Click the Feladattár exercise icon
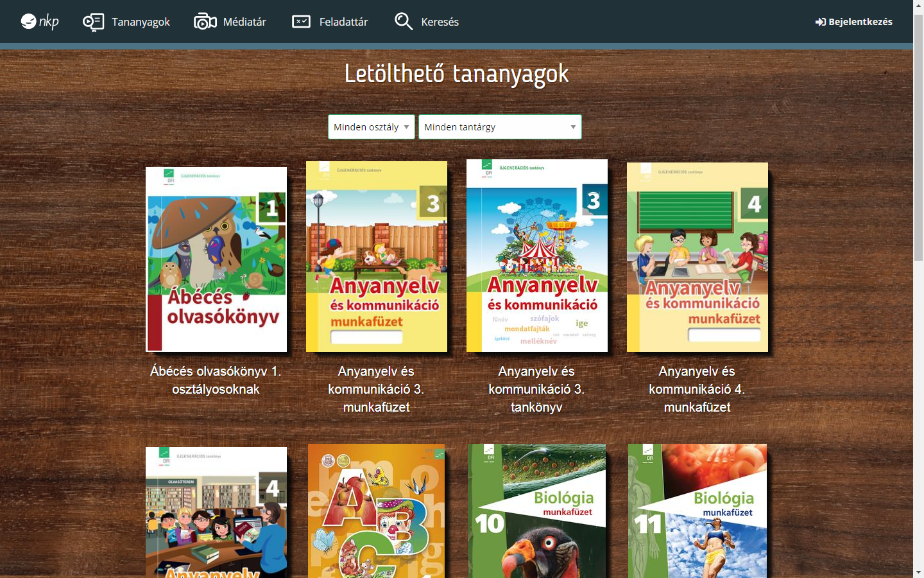 click(x=301, y=22)
